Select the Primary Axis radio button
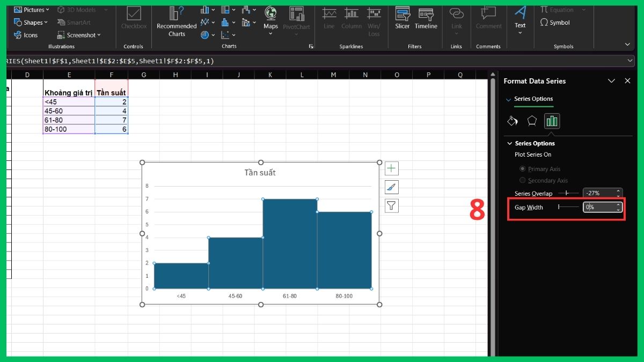The height and width of the screenshot is (362, 644). click(522, 168)
